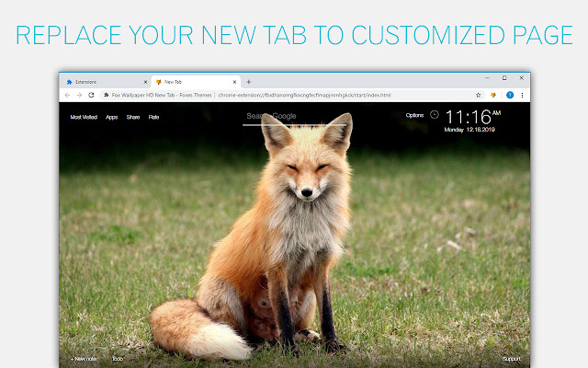Open a new tab with the plus button
The width and height of the screenshot is (588, 368).
(248, 82)
